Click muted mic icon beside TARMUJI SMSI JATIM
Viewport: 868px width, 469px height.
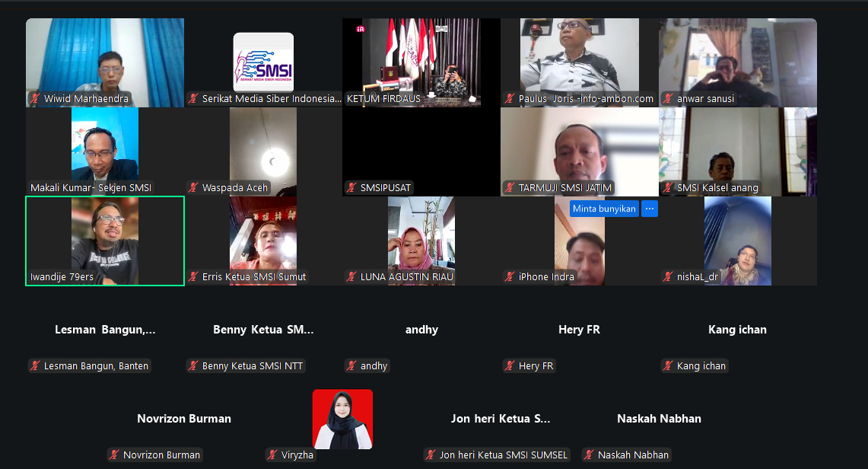[x=510, y=188]
